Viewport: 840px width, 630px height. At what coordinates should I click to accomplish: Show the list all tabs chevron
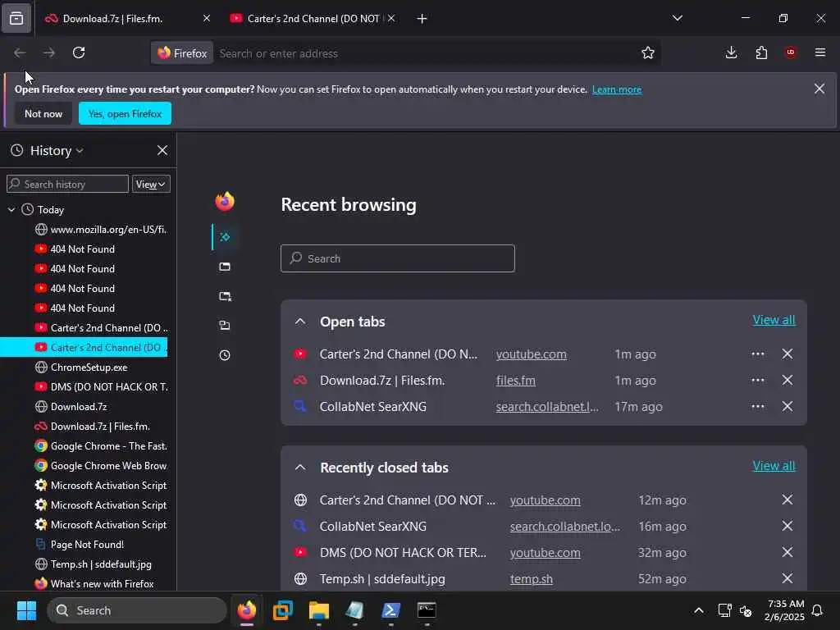pos(677,18)
